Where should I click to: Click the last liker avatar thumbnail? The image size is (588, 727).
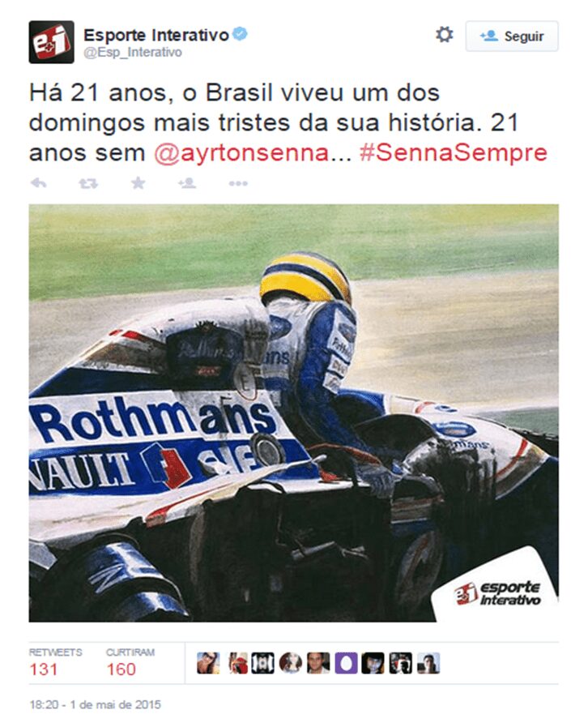click(428, 663)
